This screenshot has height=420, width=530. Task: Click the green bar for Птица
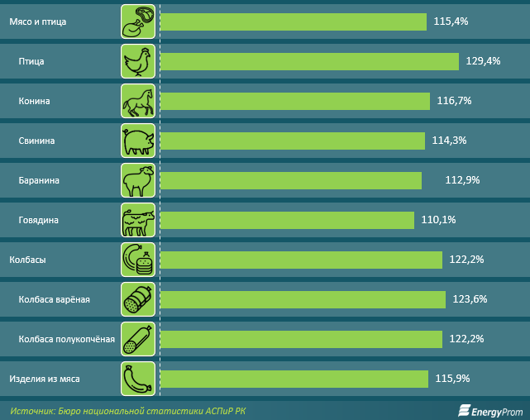308,61
